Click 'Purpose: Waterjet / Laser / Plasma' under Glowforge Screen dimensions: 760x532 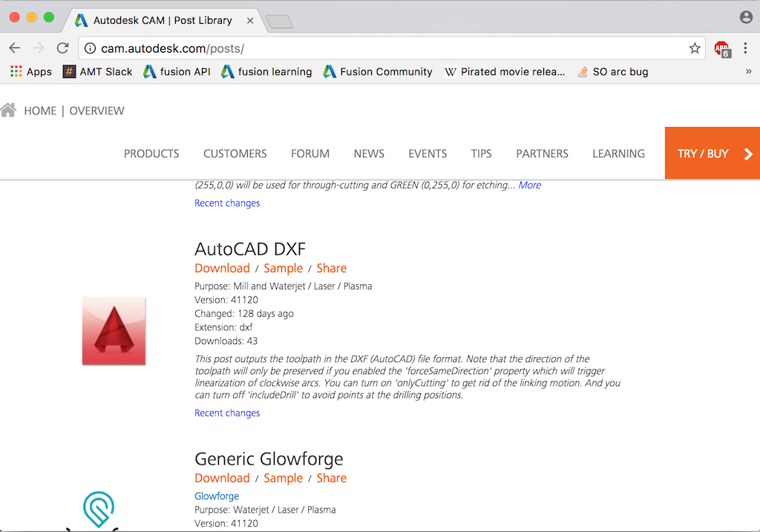[x=265, y=510]
